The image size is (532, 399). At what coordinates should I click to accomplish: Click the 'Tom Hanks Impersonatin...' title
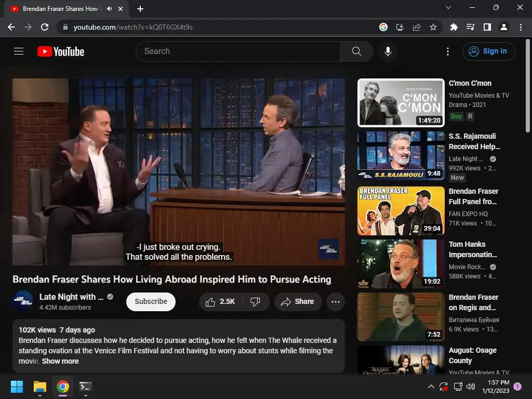pos(473,249)
